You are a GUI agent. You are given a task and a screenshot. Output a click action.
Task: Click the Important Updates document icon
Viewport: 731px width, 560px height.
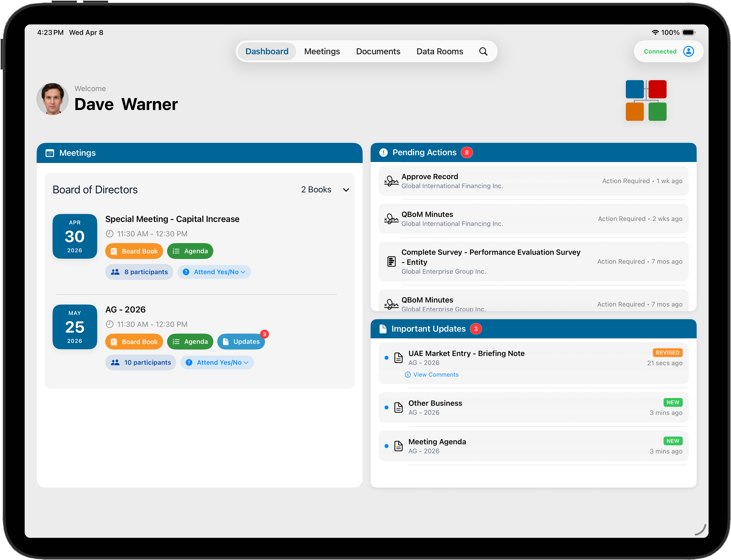[x=383, y=329]
